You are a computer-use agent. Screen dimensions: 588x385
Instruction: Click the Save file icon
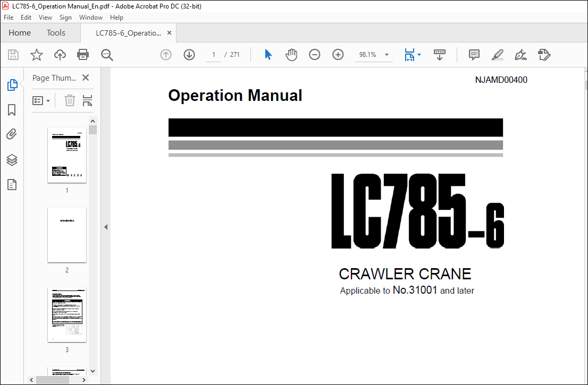pyautogui.click(x=13, y=55)
